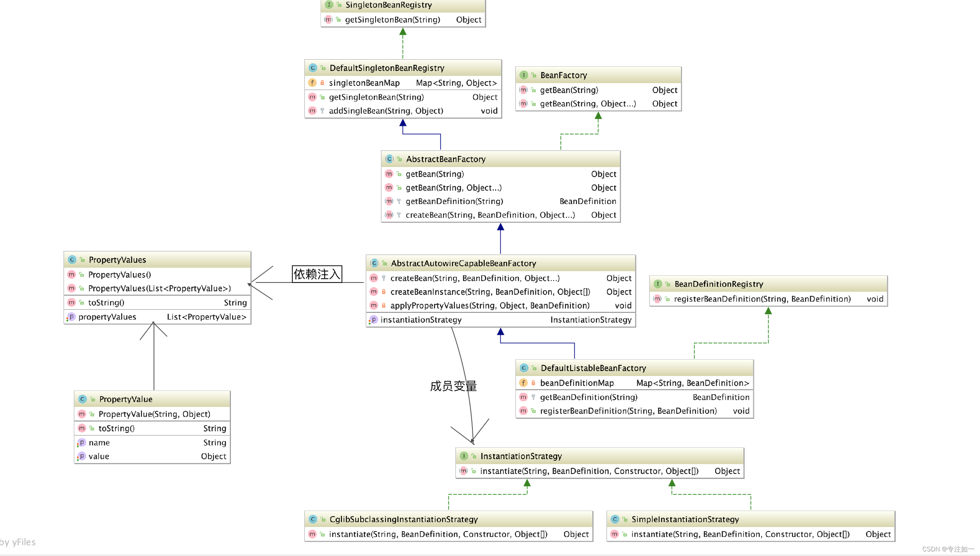Click the createBeanInstance method row
The width and height of the screenshot is (980, 556).
pyautogui.click(x=501, y=292)
